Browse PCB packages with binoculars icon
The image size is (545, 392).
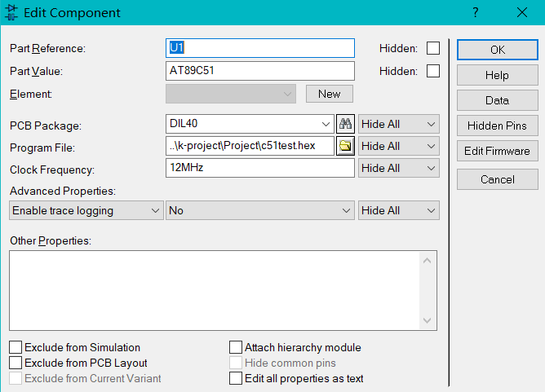click(345, 124)
